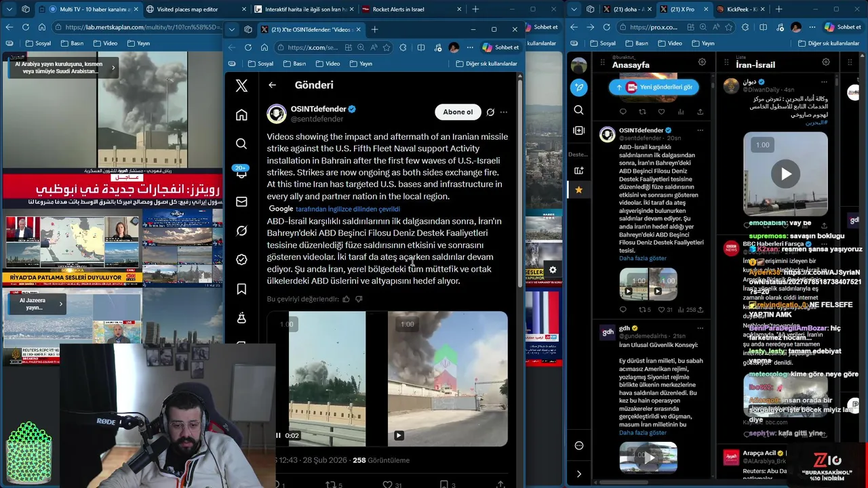Screen dimensions: 868x488
Task: Open search icon in X Pro sidebar
Action: pos(578,110)
